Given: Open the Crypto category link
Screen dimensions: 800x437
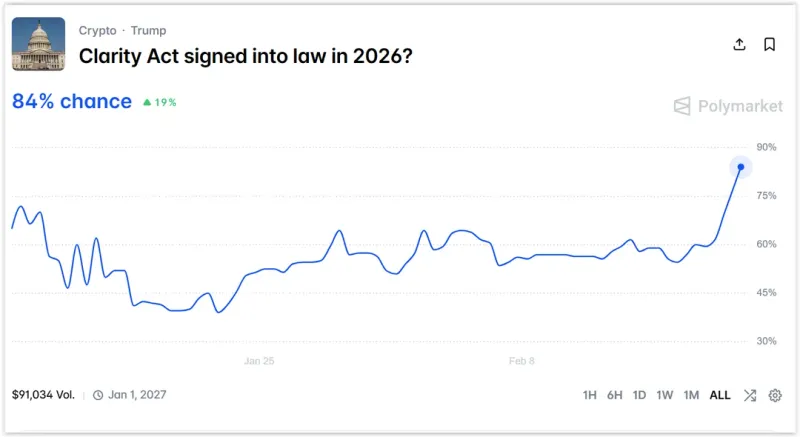Looking at the screenshot, I should pyautogui.click(x=98, y=31).
